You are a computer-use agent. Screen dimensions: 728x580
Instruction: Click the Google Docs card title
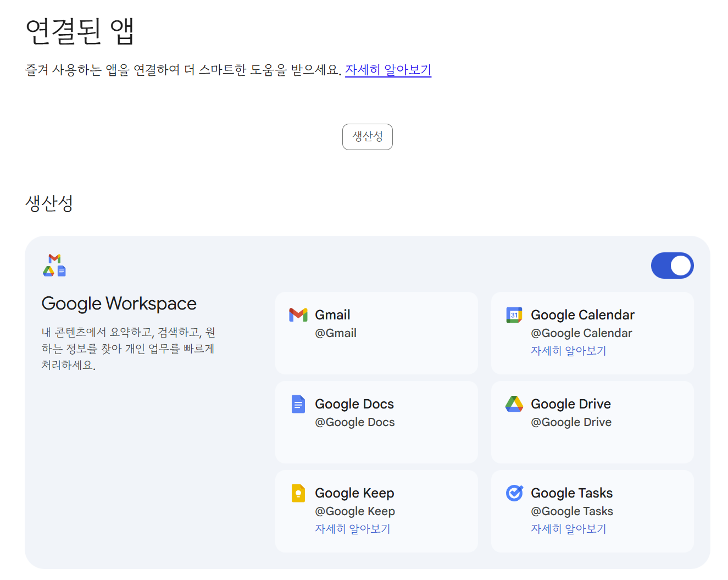tap(354, 404)
